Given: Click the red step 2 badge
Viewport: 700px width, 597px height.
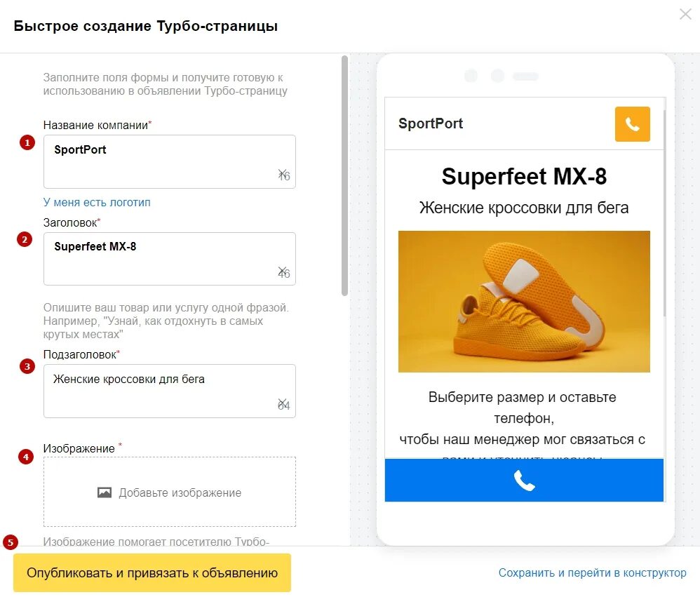Looking at the screenshot, I should point(25,239).
